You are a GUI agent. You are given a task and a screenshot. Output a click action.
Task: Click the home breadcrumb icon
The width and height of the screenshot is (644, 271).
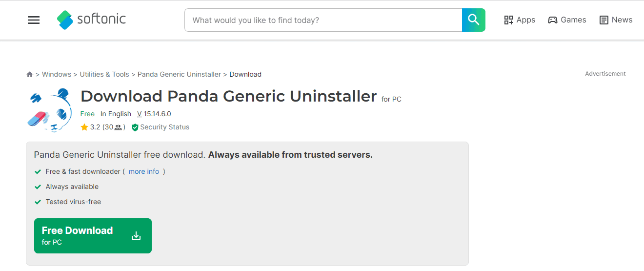point(30,75)
